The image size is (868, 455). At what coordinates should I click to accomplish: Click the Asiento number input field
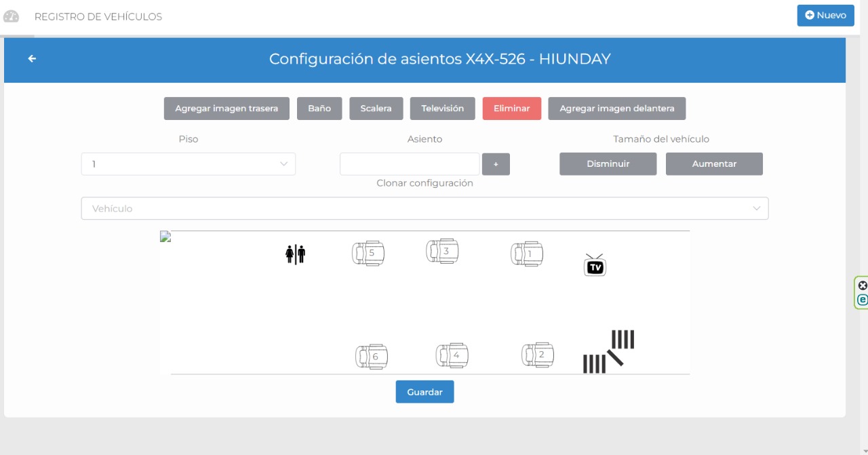pos(409,164)
